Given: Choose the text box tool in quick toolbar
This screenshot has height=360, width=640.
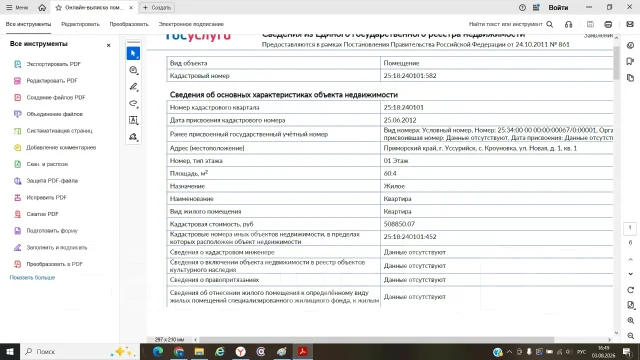Looking at the screenshot, I should tap(133, 120).
